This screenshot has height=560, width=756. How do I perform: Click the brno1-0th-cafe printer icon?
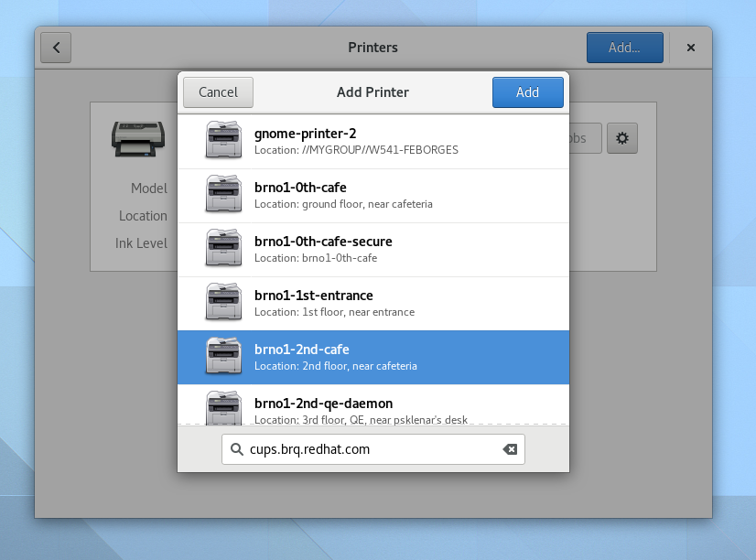pyautogui.click(x=223, y=194)
